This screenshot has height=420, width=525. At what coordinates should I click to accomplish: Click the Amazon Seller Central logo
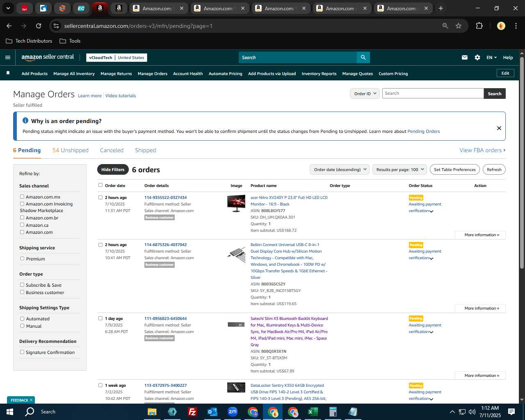48,57
